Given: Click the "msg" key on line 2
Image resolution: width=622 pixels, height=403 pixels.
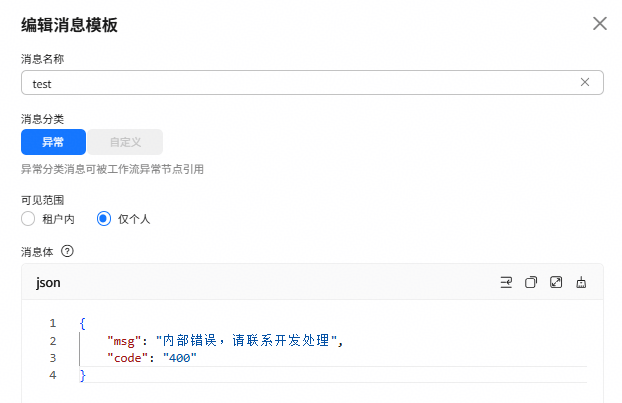Looking at the screenshot, I should tap(124, 341).
